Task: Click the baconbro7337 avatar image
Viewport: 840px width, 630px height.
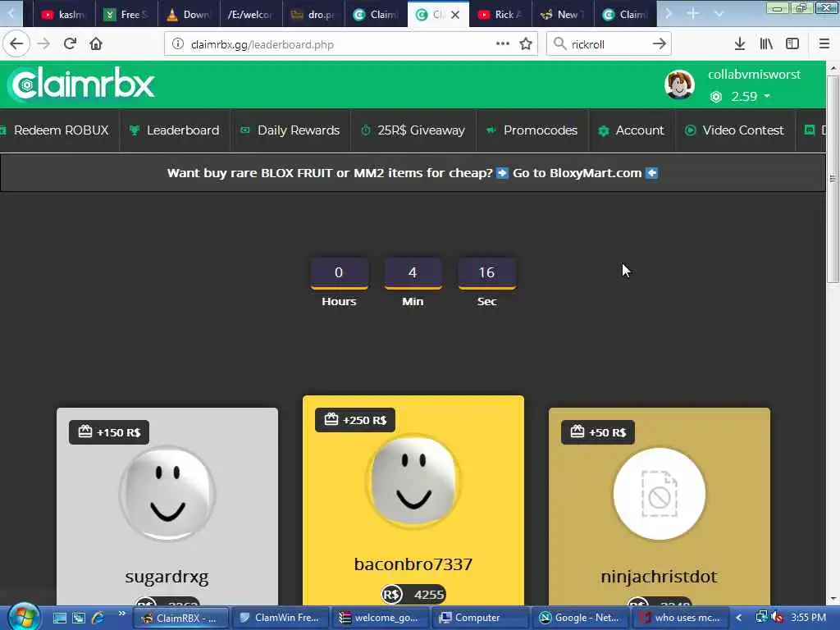Action: pos(413,481)
